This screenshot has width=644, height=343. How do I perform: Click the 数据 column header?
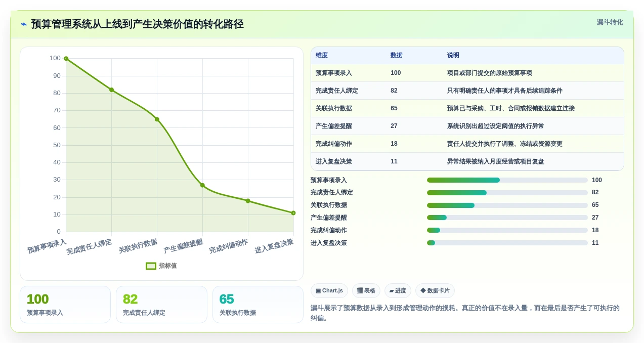pyautogui.click(x=397, y=55)
